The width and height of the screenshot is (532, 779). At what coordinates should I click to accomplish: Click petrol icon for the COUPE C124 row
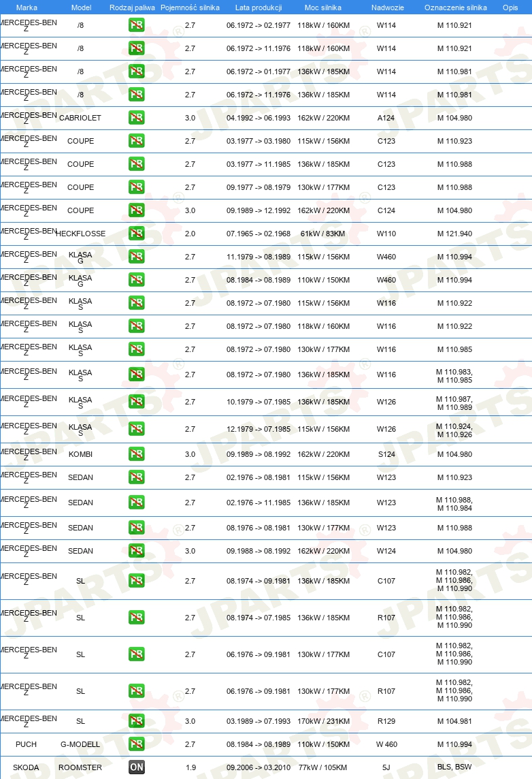[137, 210]
